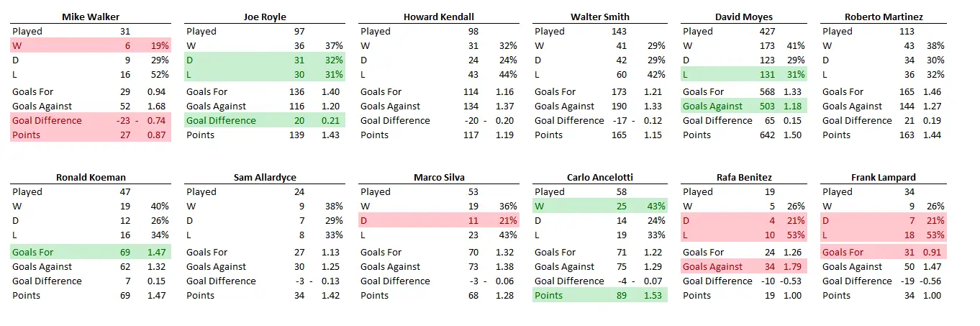This screenshot has height=326, width=980.
Task: Click the Marco Silva name header
Action: 438,177
